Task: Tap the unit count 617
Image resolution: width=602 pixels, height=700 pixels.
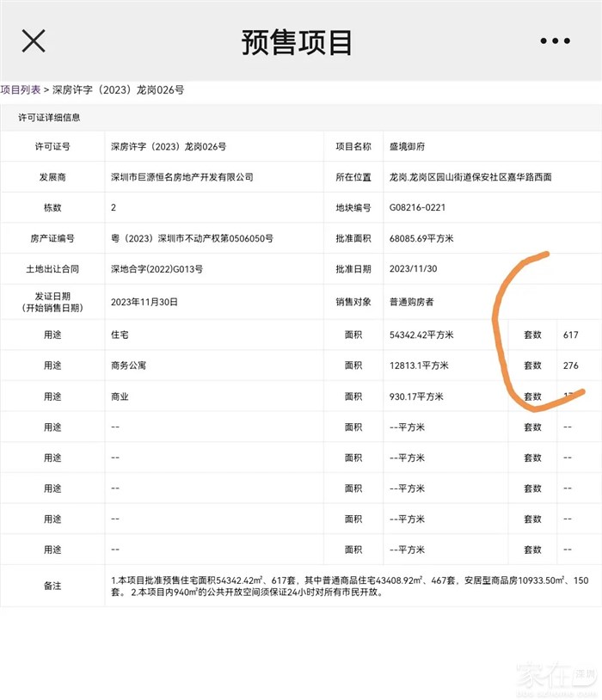Action: click(x=571, y=335)
